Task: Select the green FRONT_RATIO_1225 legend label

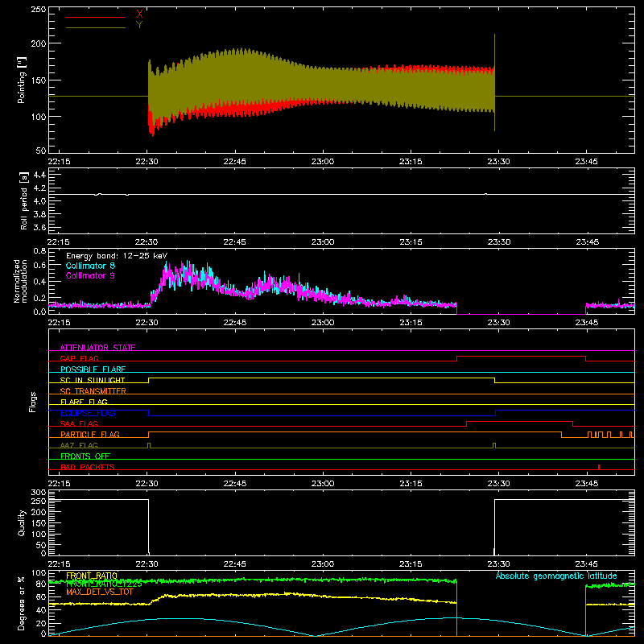Action: click(104, 584)
